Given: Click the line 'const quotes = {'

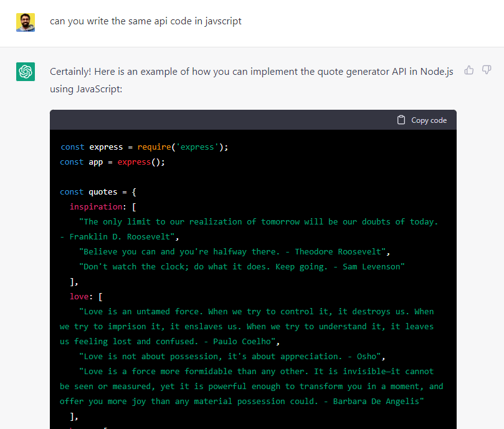Looking at the screenshot, I should pyautogui.click(x=98, y=192).
